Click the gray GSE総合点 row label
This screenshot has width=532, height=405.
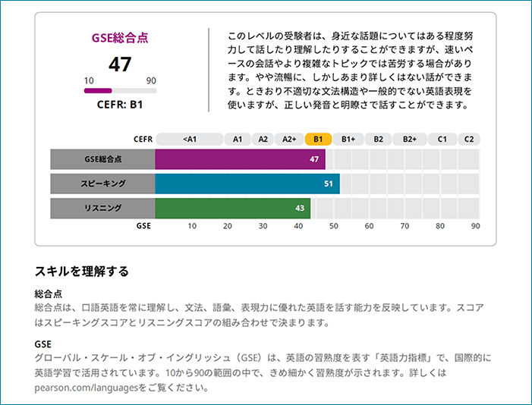click(102, 159)
